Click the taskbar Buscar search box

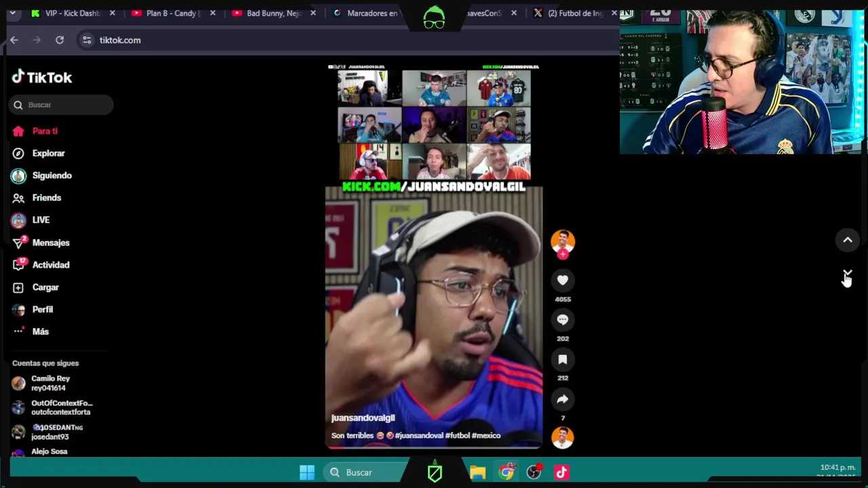pos(365,472)
